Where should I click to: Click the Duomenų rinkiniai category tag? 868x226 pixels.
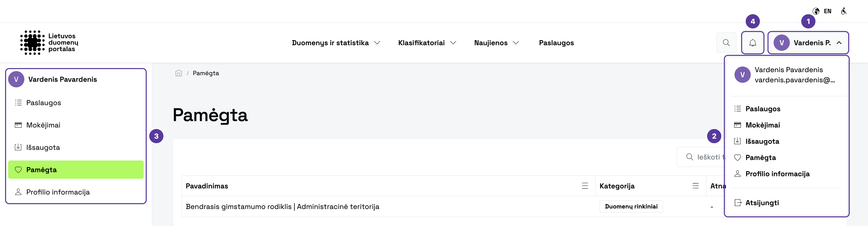point(631,206)
